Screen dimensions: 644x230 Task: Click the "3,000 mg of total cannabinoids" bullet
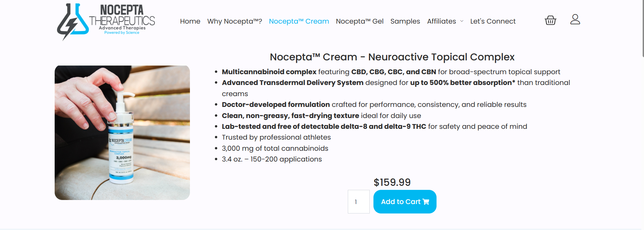coord(275,148)
